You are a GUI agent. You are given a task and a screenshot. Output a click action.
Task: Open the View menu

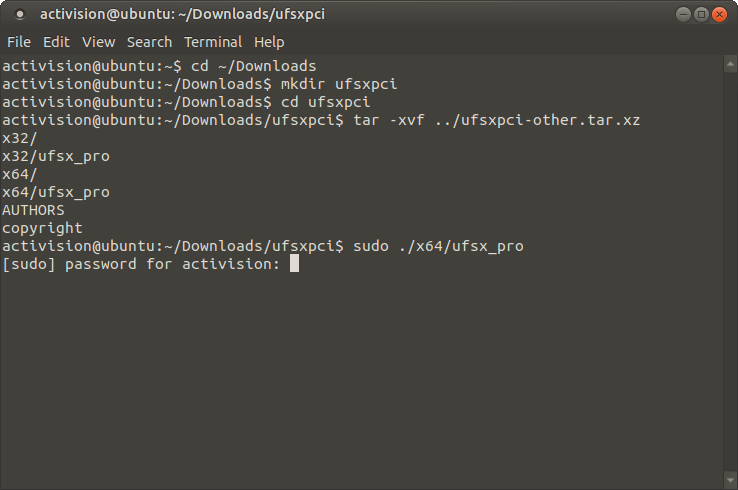(98, 42)
